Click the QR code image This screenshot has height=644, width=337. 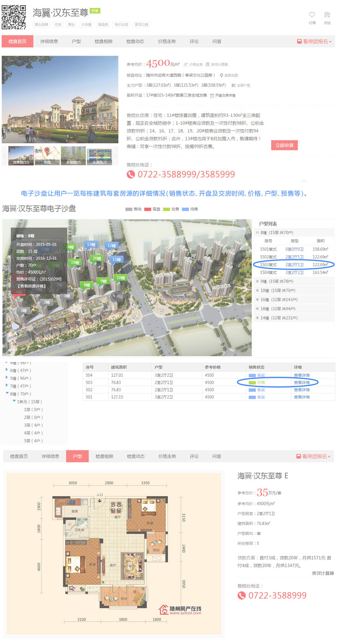[14, 17]
